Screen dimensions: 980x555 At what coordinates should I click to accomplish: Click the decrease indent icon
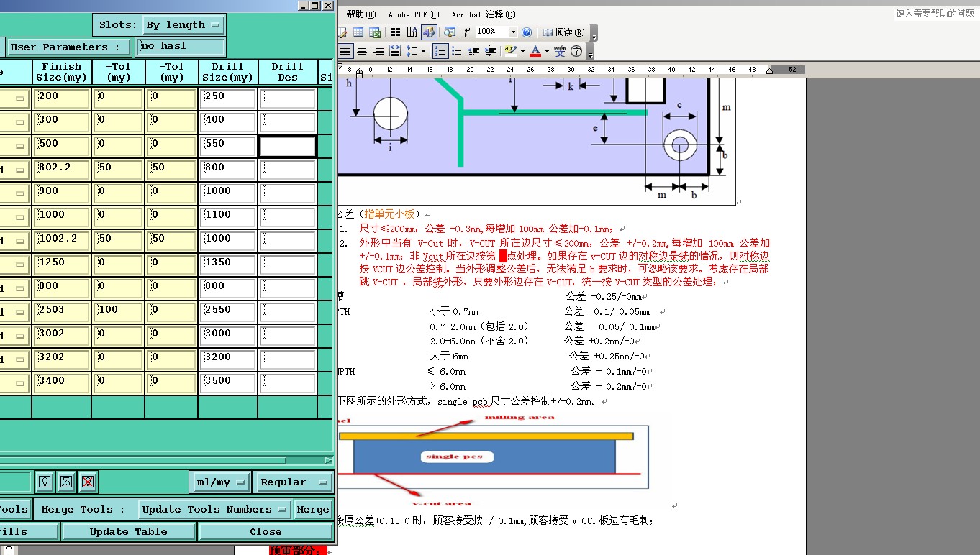(473, 51)
